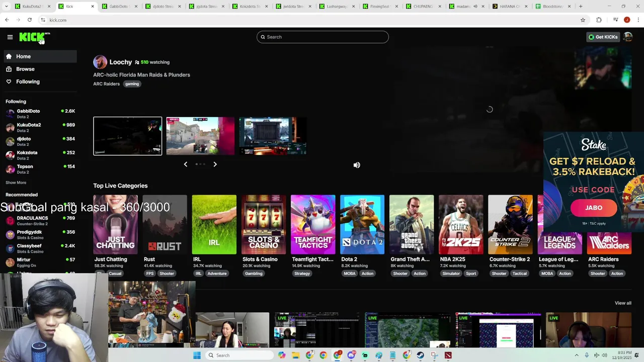Open user profile avatar menu
Screen dimensions: 644x362
[x=628, y=37]
